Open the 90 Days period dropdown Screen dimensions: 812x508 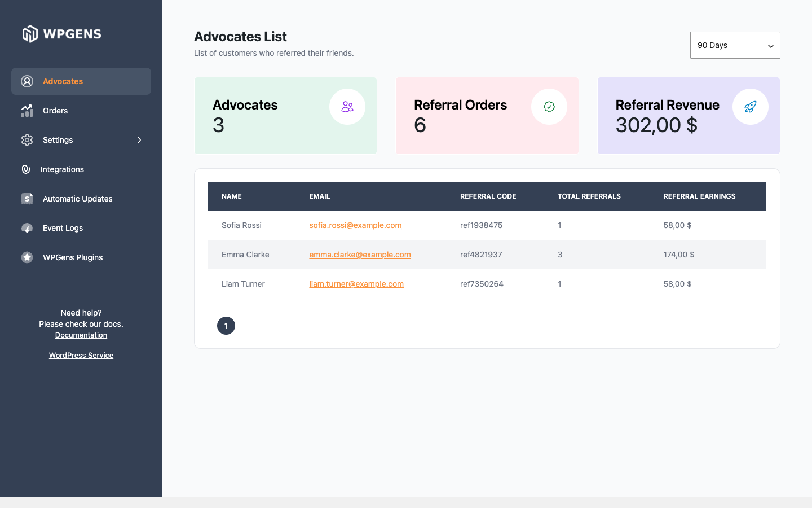735,45
